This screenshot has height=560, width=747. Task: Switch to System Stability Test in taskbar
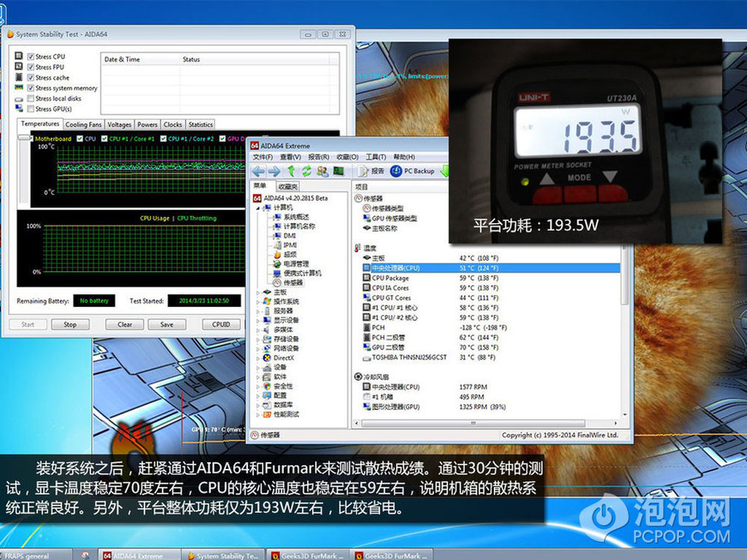point(222,556)
